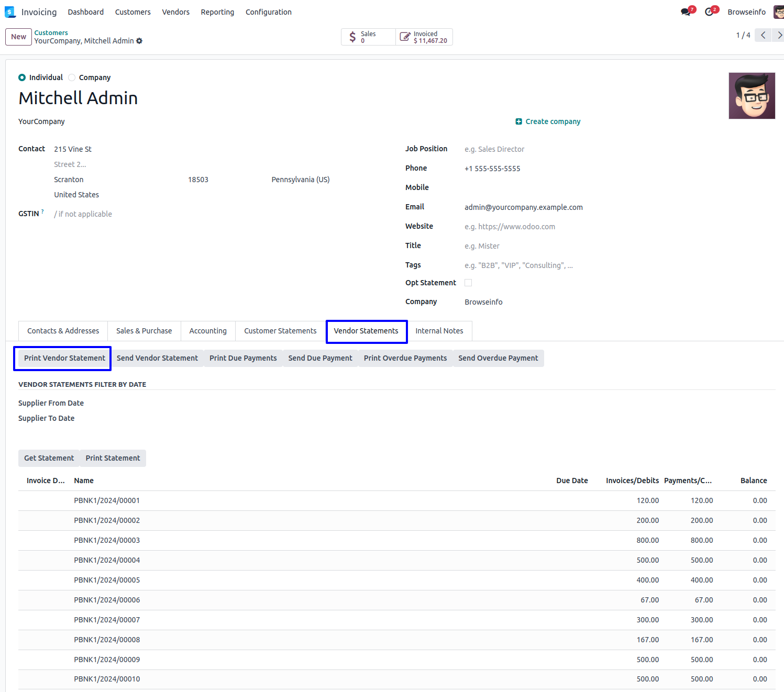The height and width of the screenshot is (692, 784).
Task: Switch to the Customer Statements tab
Action: (280, 331)
